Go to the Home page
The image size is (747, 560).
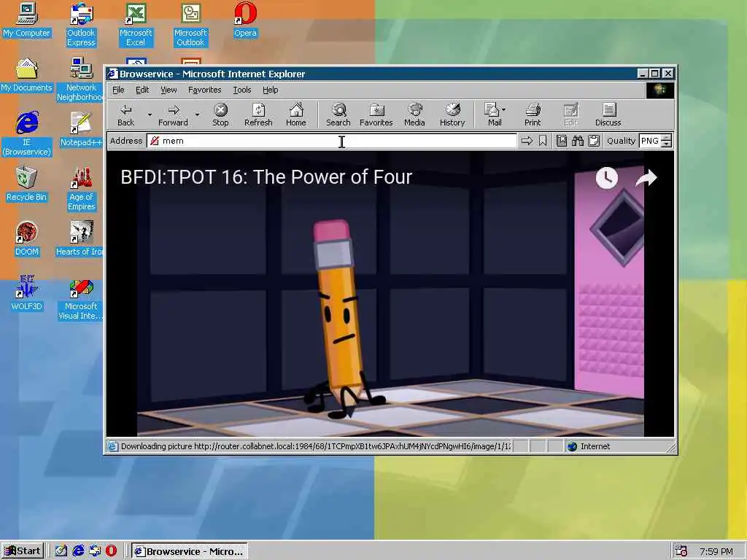(296, 114)
